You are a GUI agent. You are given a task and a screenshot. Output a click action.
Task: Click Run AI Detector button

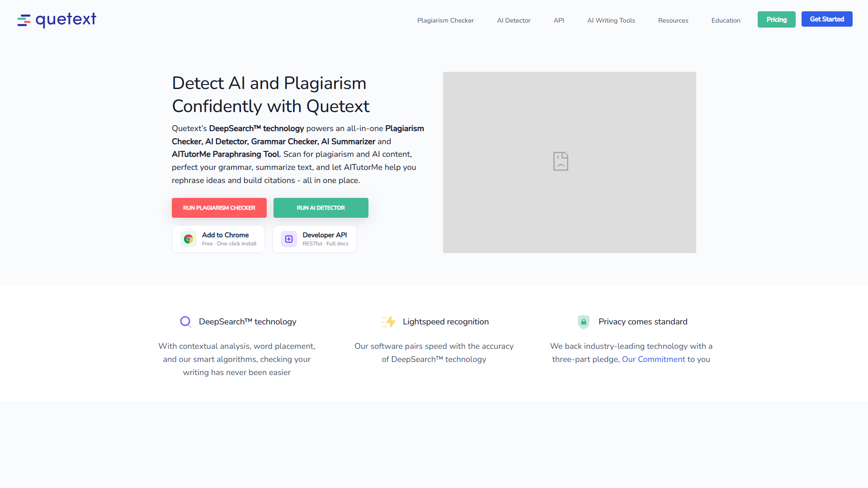(321, 208)
